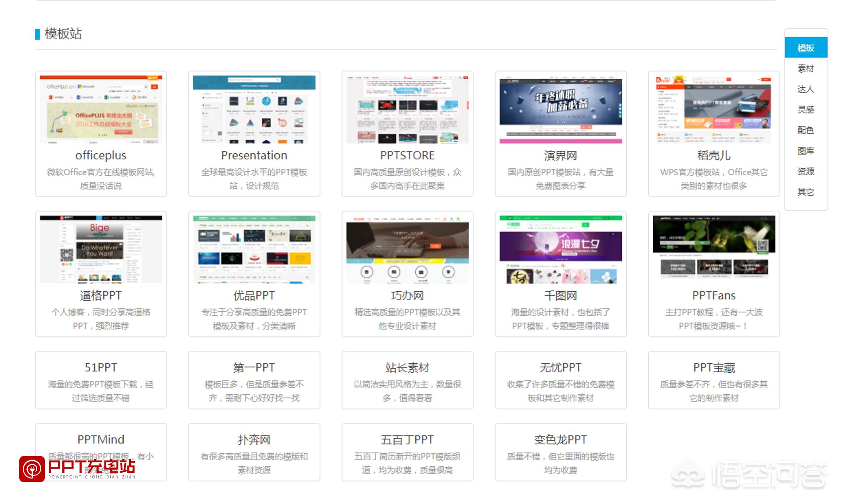Open the 变色龙PPT card
This screenshot has height=504, width=842.
(561, 452)
